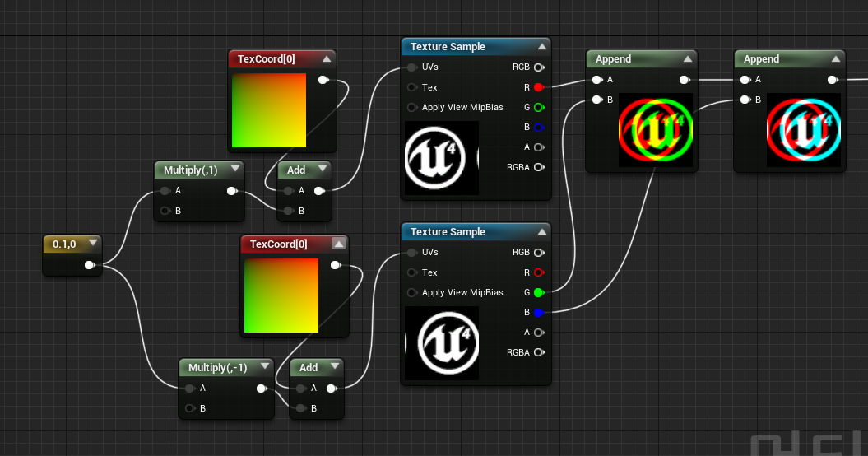Click RGBA output pin on upper Texture Sample
Viewport: 868px width, 456px height.
pyautogui.click(x=539, y=167)
